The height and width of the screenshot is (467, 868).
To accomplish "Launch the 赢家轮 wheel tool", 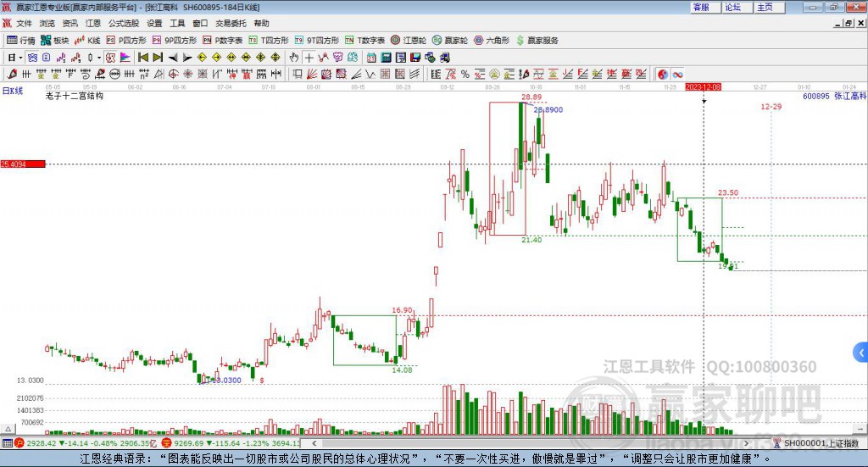I will point(449,41).
